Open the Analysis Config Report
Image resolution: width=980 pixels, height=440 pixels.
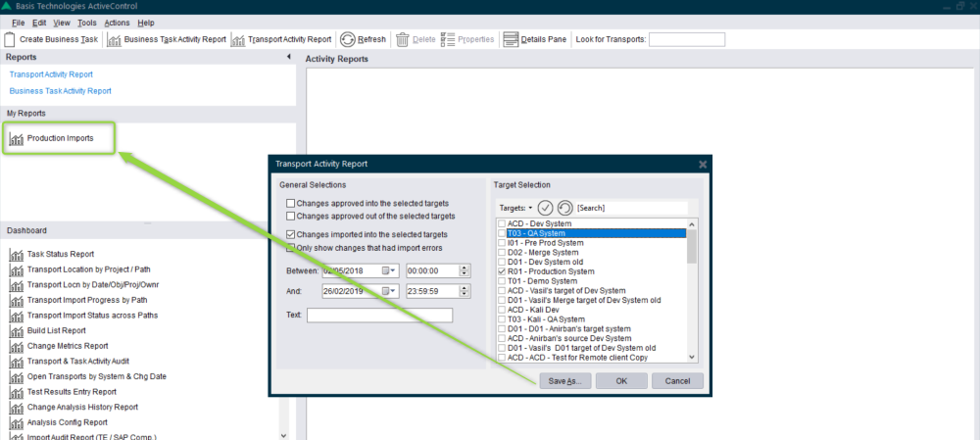coord(68,422)
